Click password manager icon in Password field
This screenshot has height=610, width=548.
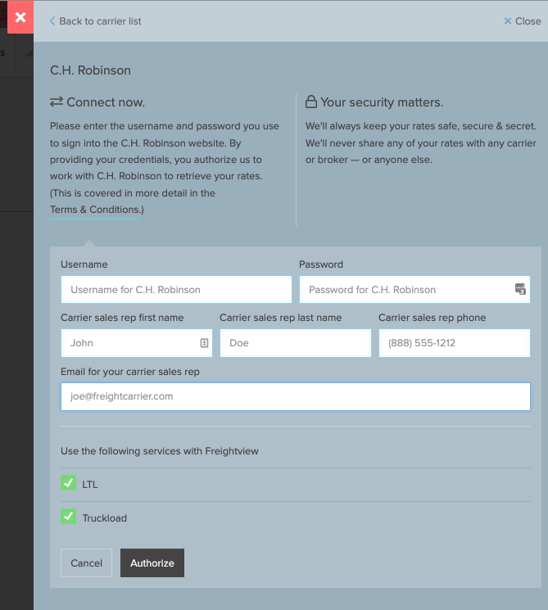(520, 289)
